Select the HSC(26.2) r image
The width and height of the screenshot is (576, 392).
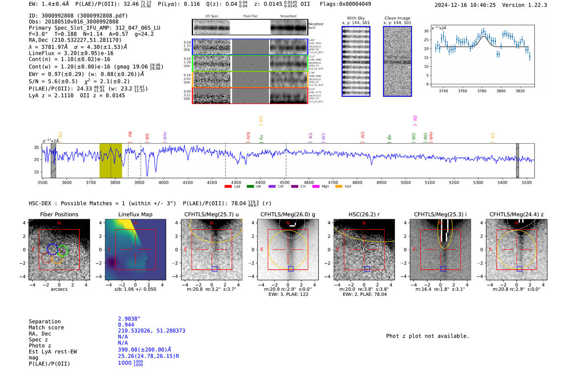[364, 250]
